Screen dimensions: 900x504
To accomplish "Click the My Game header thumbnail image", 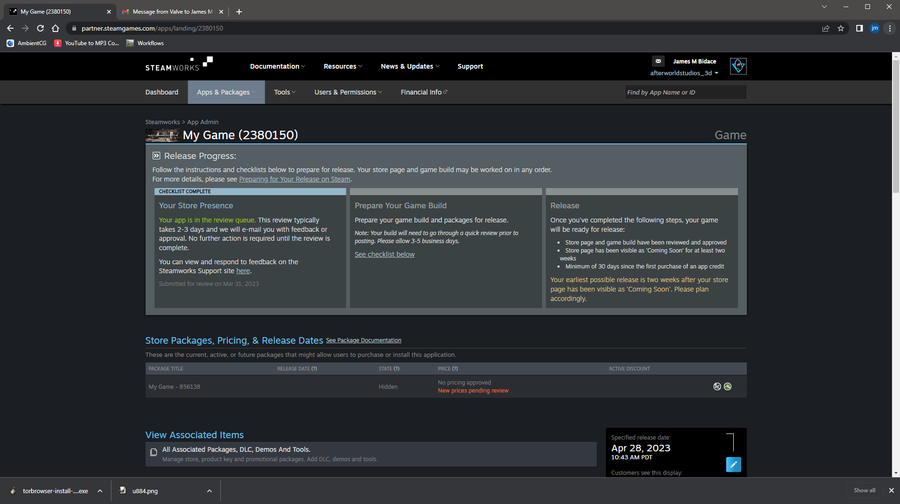I will pyautogui.click(x=162, y=135).
